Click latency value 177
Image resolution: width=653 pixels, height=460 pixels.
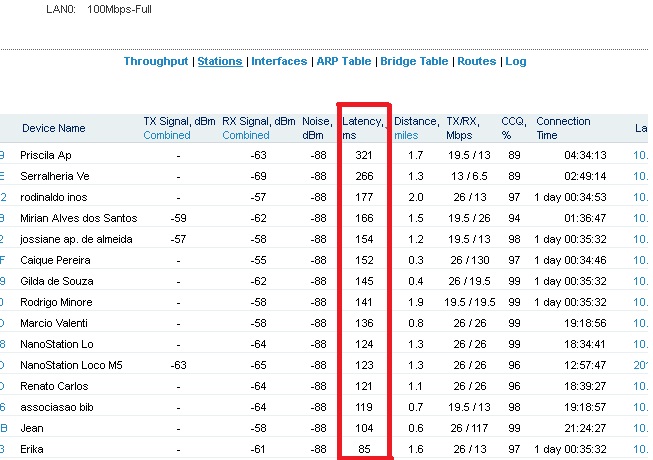(x=364, y=197)
